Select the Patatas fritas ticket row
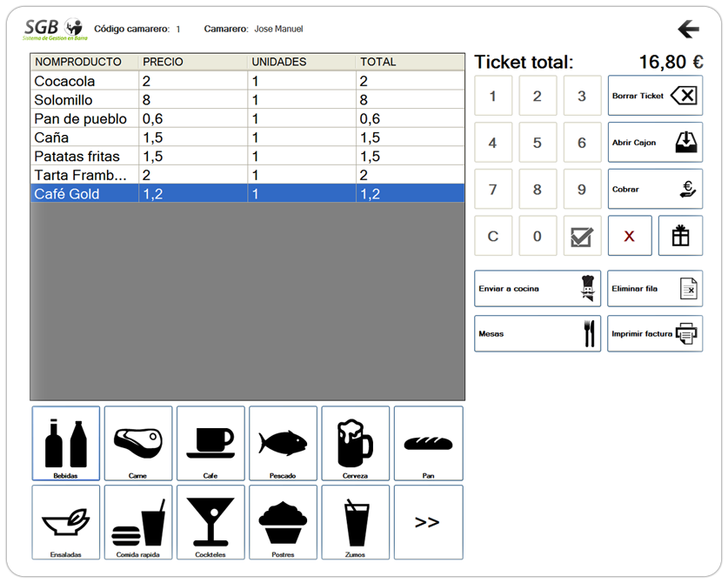This screenshot has width=728, height=583. 248,156
